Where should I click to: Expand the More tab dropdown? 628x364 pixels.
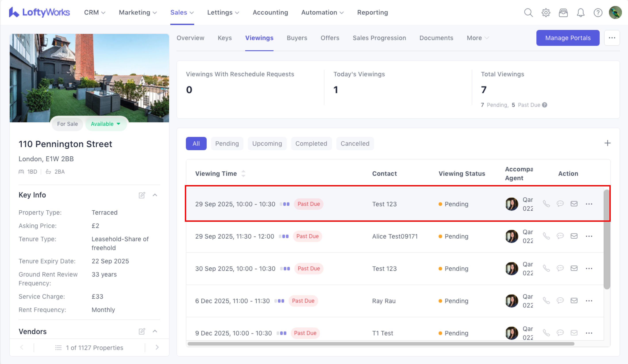coord(477,38)
